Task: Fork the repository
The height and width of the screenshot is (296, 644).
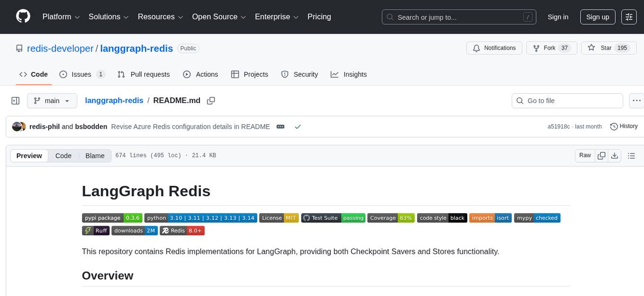Action: point(551,48)
